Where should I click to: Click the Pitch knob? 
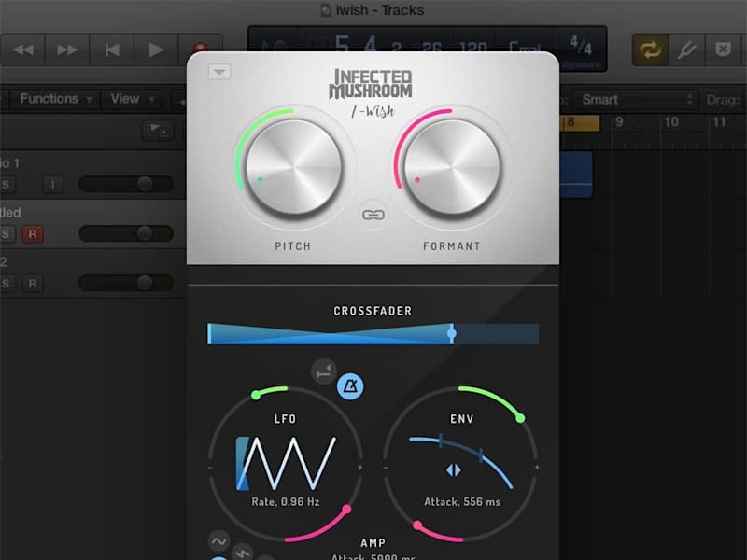point(293,168)
